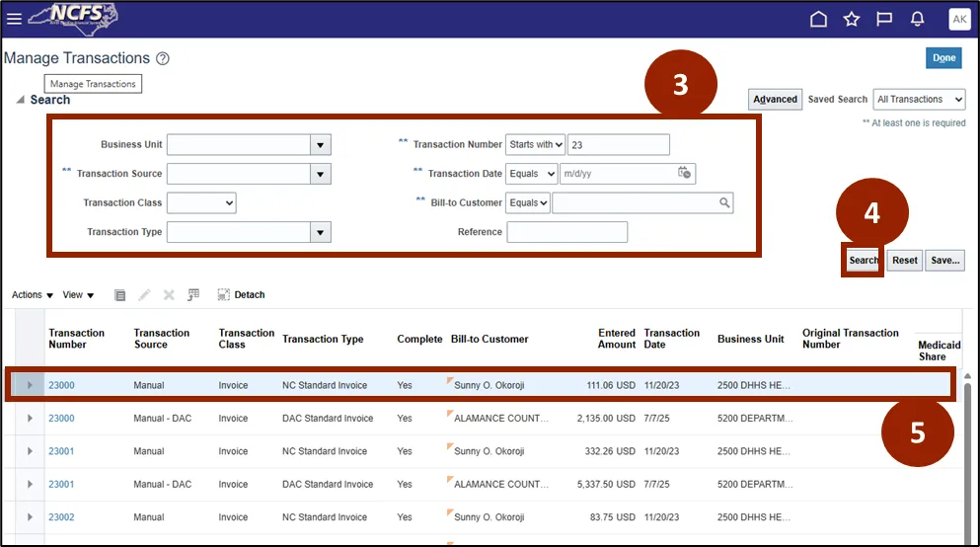Open the hamburger navigator menu
This screenshot has height=547, width=980.
click(14, 19)
